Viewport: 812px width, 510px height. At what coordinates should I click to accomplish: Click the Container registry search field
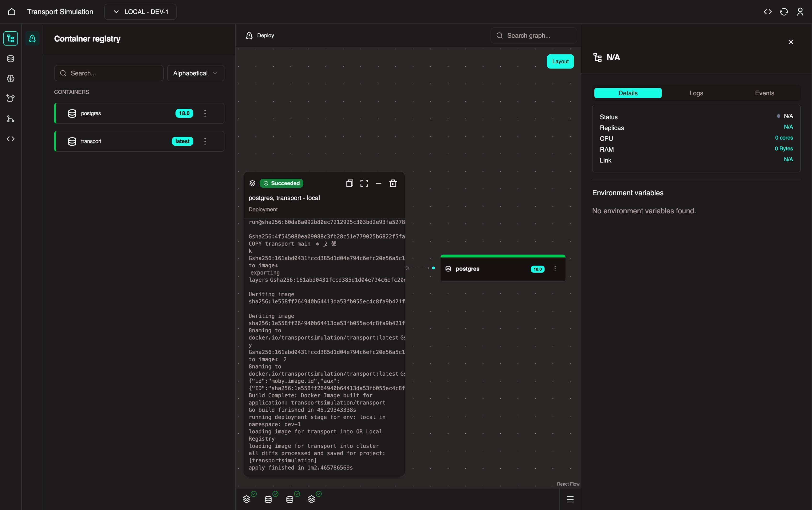(109, 73)
